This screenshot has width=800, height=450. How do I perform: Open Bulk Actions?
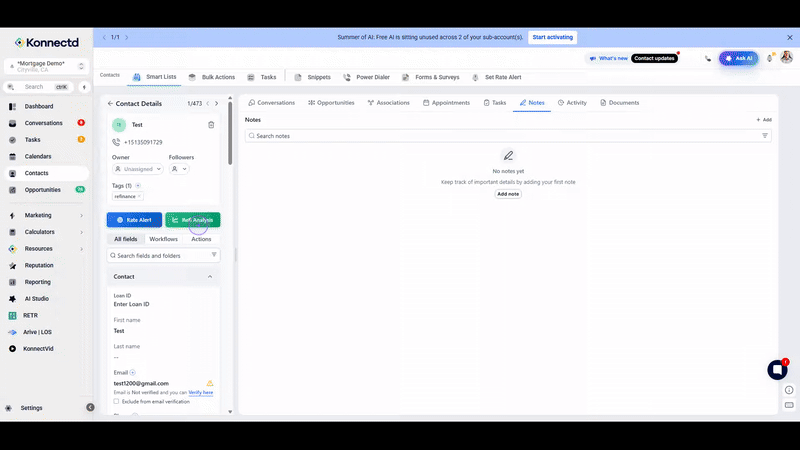[x=212, y=78]
